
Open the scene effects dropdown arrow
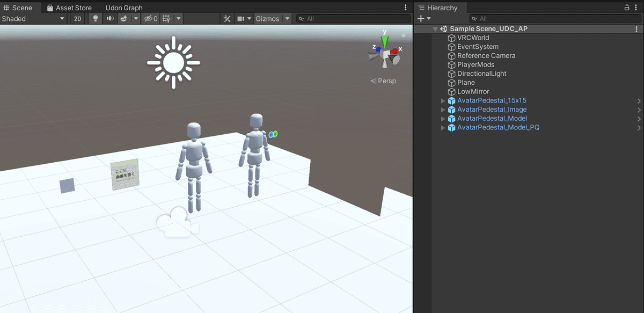pyautogui.click(x=136, y=18)
